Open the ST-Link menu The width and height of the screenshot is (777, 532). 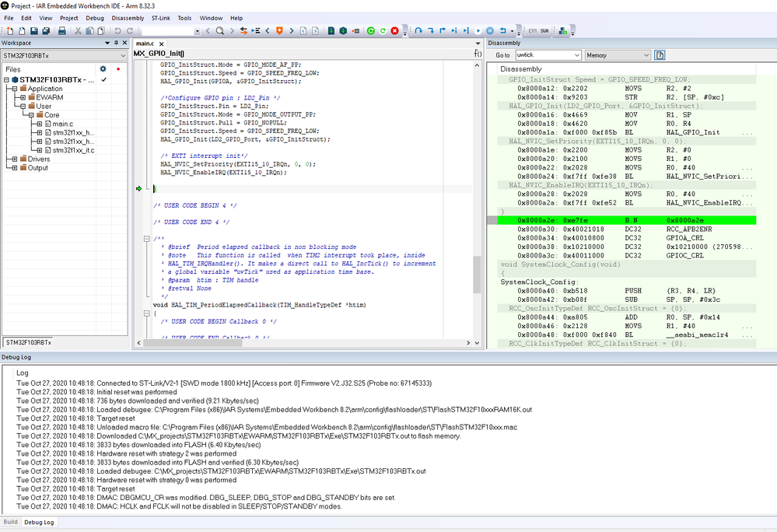[161, 18]
